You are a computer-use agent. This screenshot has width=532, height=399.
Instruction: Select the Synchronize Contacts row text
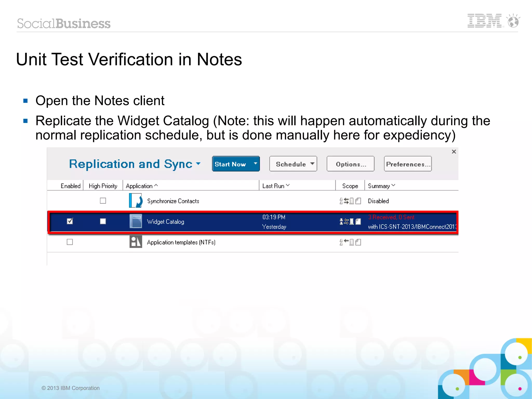point(173,201)
